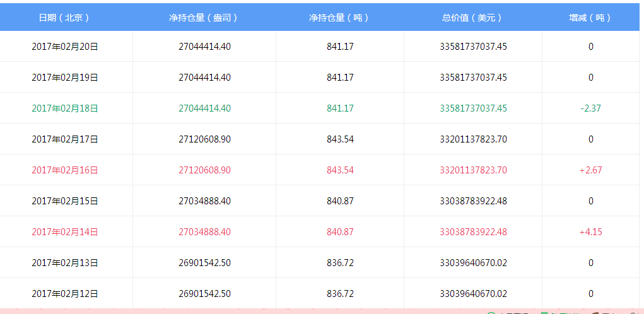Select the +4.15 change value
The width and height of the screenshot is (644, 314).
tap(590, 232)
